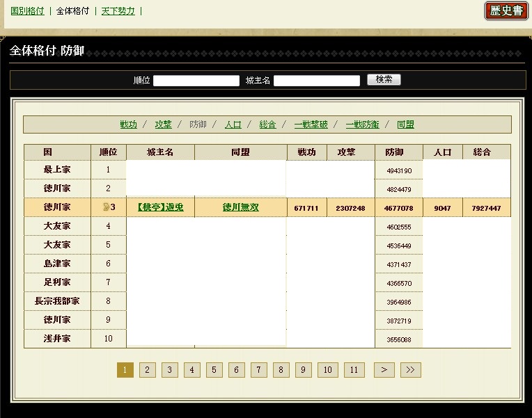Select the 攻撃 value 2307248
This screenshot has height=418, width=532.
tap(350, 208)
